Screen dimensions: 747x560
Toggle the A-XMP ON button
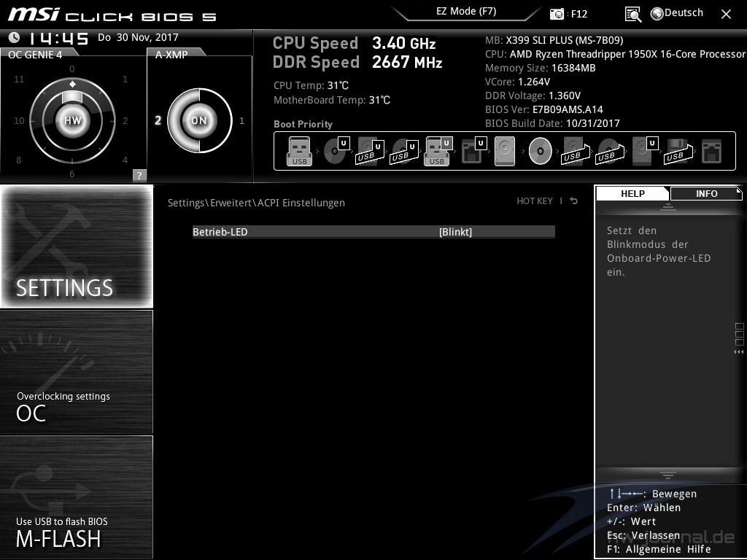pyautogui.click(x=199, y=120)
